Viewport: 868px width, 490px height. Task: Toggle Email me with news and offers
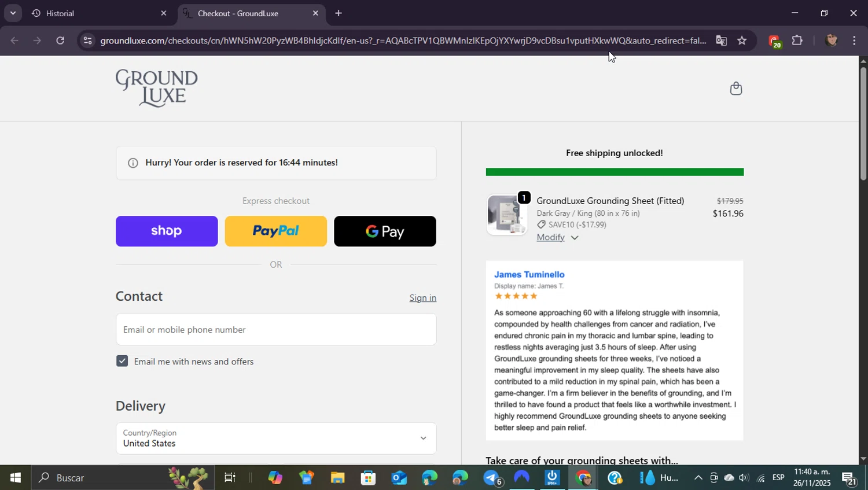tap(122, 361)
